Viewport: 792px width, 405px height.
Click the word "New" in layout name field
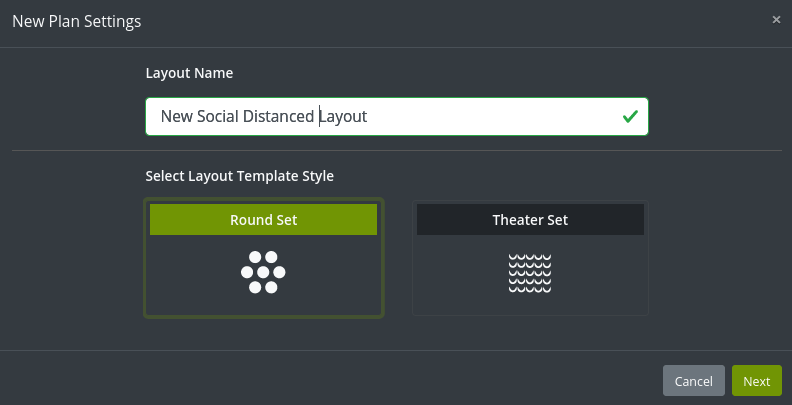pyautogui.click(x=177, y=117)
